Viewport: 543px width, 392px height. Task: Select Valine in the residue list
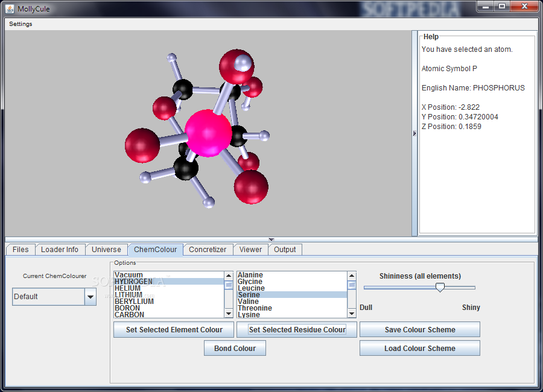291,302
